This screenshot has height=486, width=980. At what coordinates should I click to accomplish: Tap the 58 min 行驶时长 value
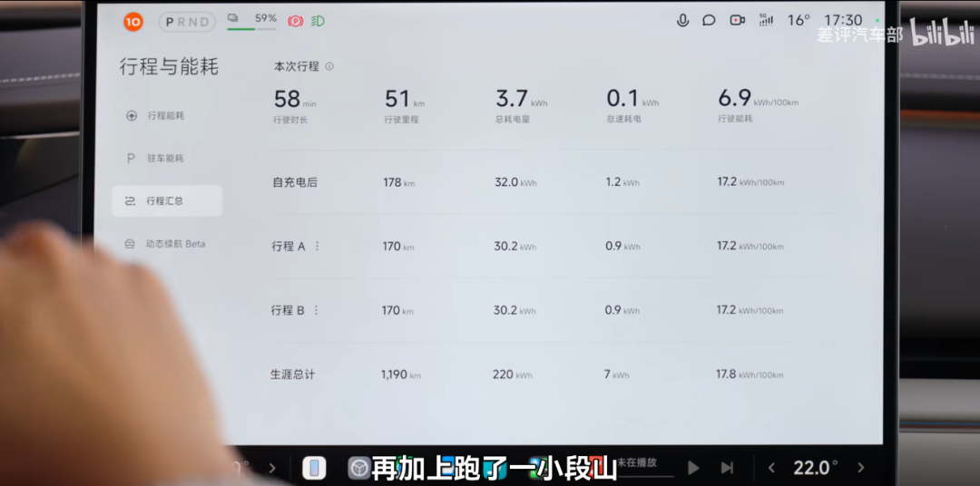(x=295, y=100)
